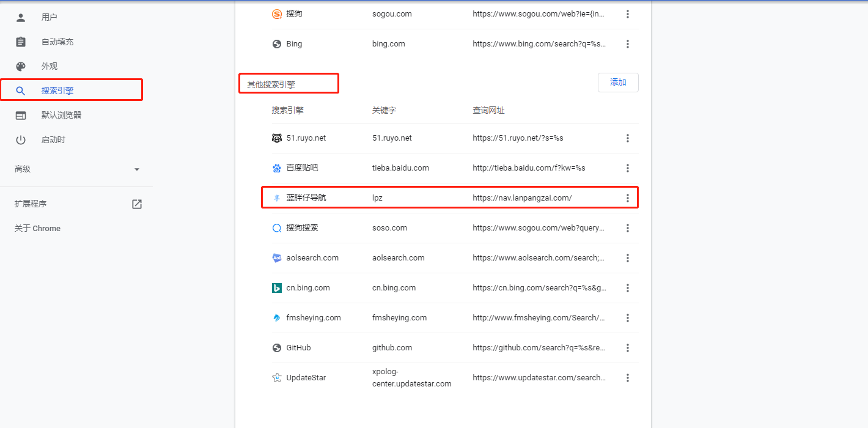
Task: Open options menu for 蓝胖仔导航
Action: pyautogui.click(x=628, y=197)
